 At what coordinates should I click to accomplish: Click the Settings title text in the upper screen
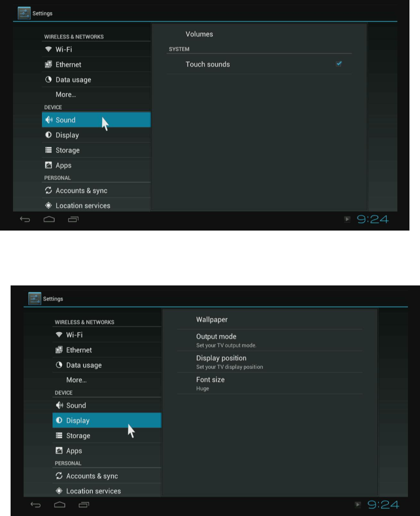(x=42, y=13)
